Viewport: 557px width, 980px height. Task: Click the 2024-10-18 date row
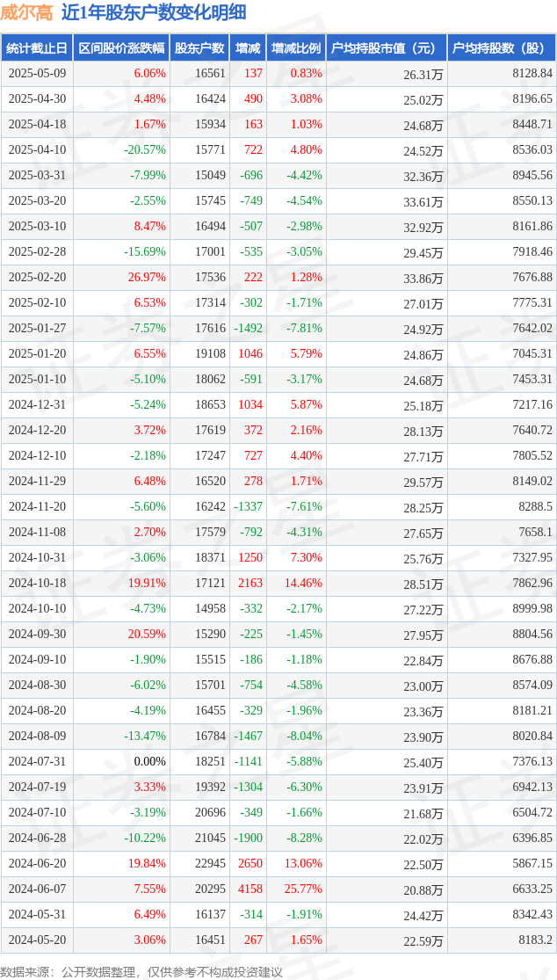coord(278,583)
